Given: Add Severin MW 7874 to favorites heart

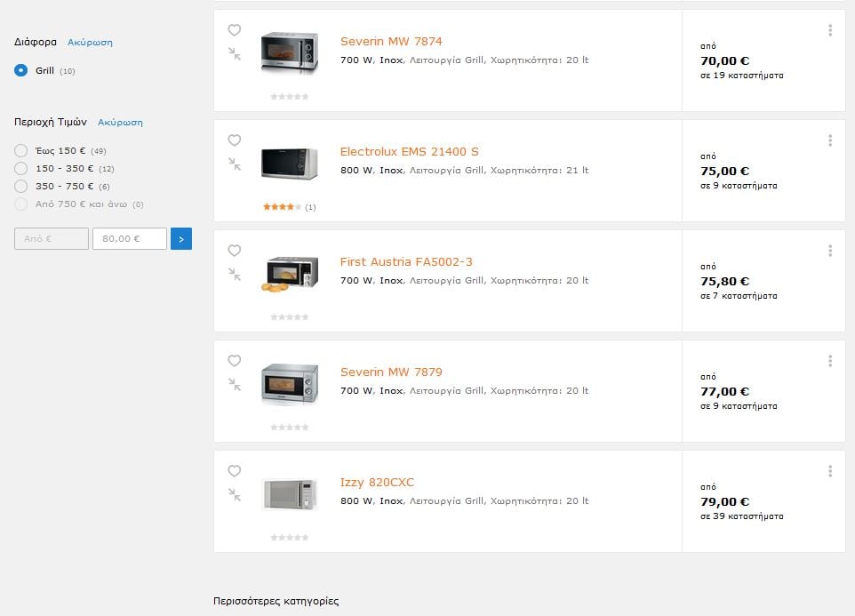Looking at the screenshot, I should point(235,30).
